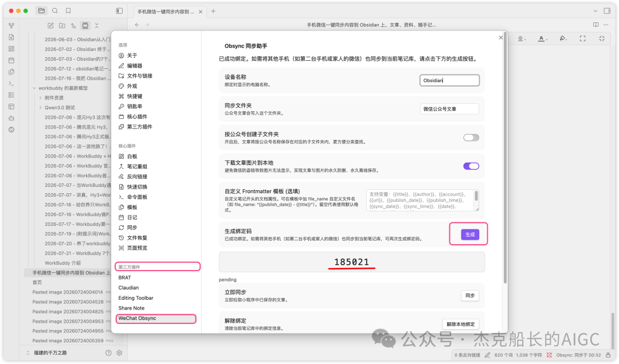
Task: Click the Frontmatter template text area
Action: [x=422, y=200]
